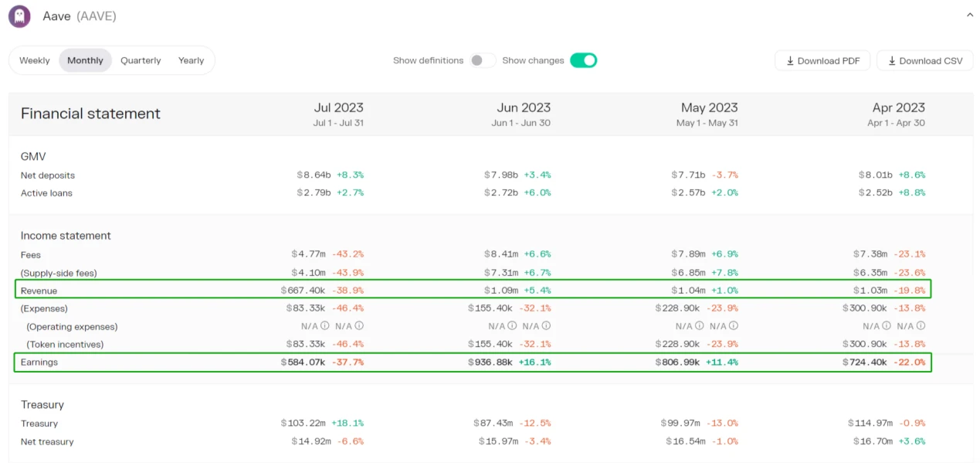Click the Net treasury row label

point(47,441)
